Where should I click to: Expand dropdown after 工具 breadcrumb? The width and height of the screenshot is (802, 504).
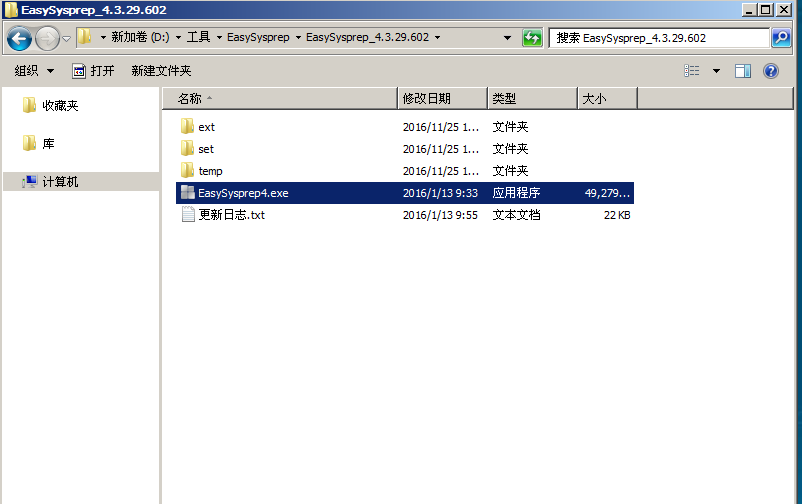tap(219, 37)
